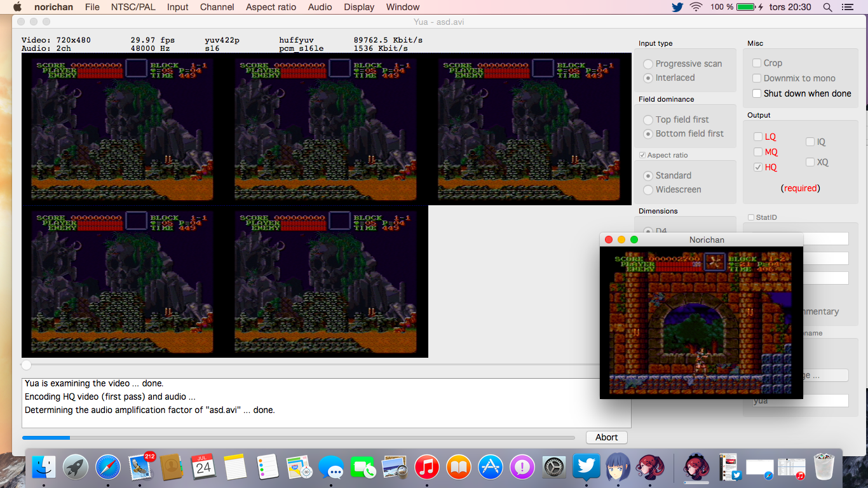Screen dimensions: 868x488
Task: Open the Twitter menu bar status icon
Action: (677, 7)
